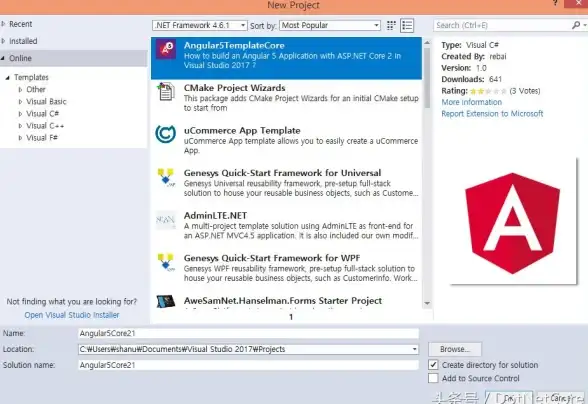Screen dimensions: 588x404
Task: Click the Genesys Quick-Start WPF icon
Action: 166,262
